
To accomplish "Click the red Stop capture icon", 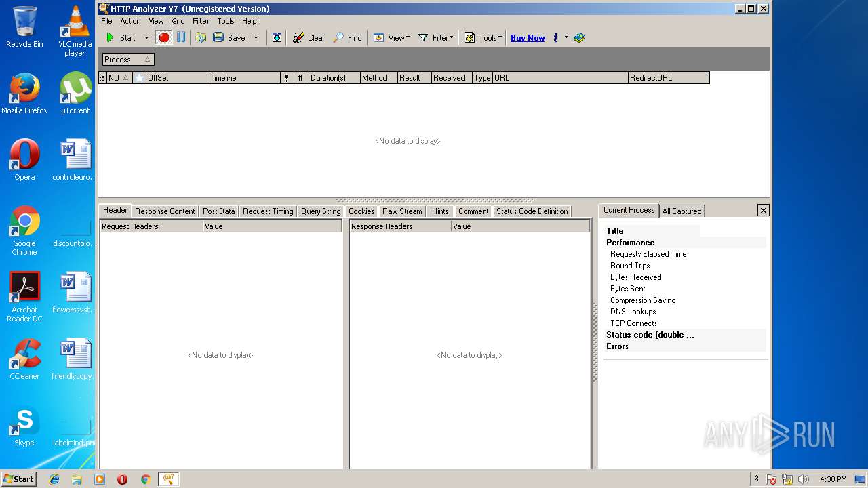I will click(x=163, y=38).
